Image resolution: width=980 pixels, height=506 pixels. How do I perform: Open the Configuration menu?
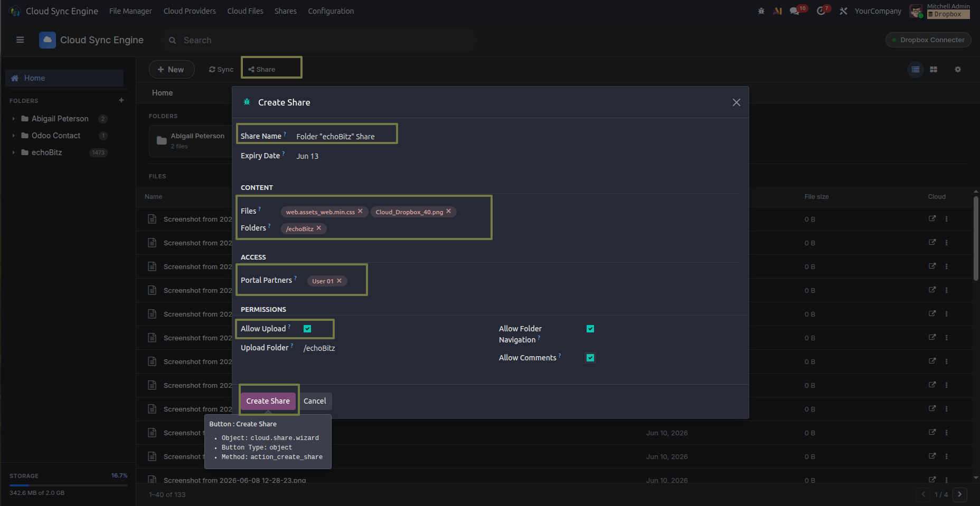coord(331,11)
